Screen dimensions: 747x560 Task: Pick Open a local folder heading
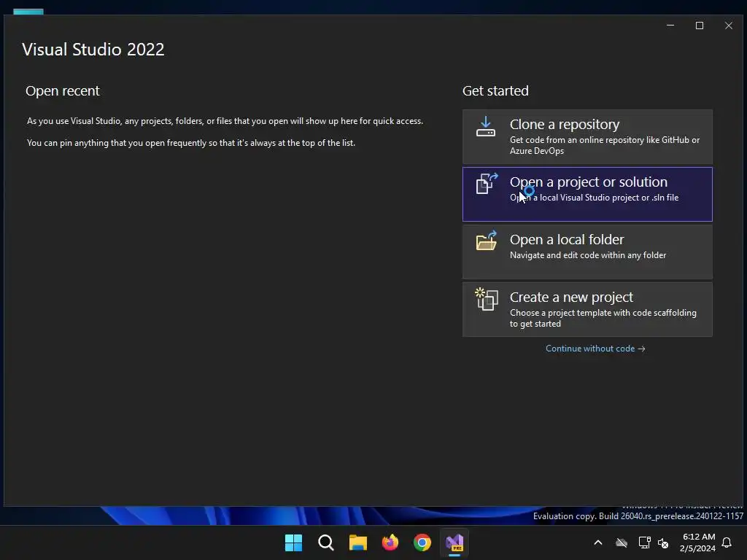point(566,239)
